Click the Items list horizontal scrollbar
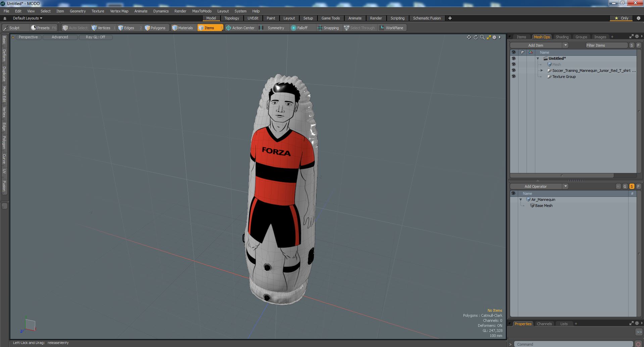This screenshot has width=644, height=347. (x=562, y=175)
